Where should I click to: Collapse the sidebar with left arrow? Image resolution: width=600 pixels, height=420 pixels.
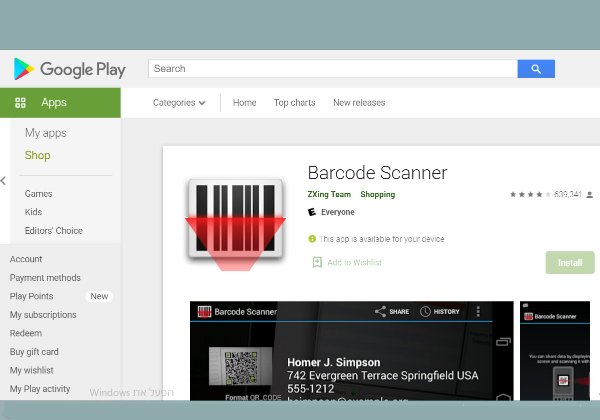click(4, 181)
